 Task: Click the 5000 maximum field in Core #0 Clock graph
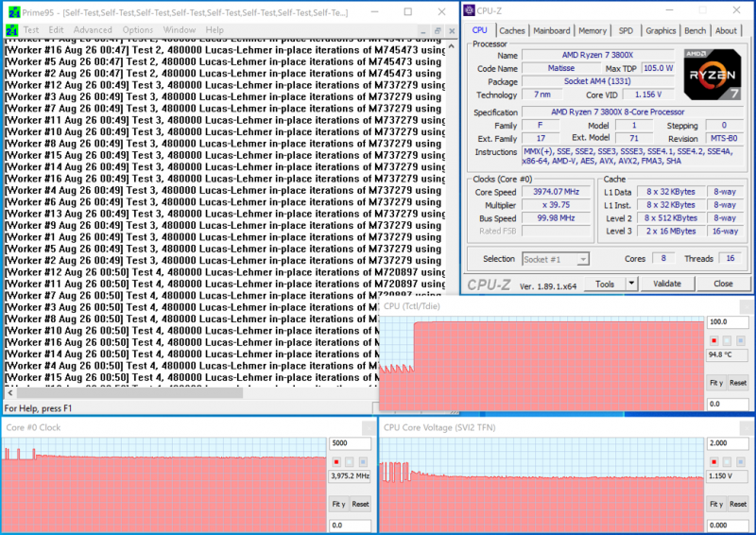point(350,443)
